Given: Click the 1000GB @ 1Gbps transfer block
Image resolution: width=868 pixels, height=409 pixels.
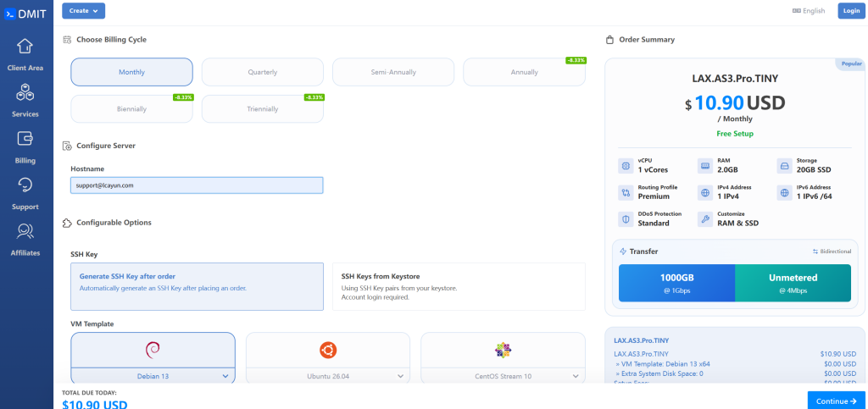Looking at the screenshot, I should coord(676,283).
